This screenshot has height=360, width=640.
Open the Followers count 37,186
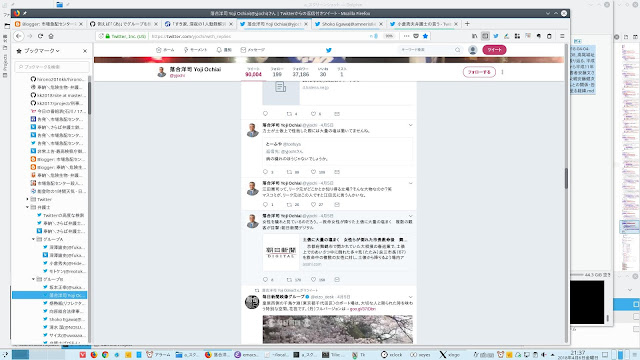click(x=300, y=72)
